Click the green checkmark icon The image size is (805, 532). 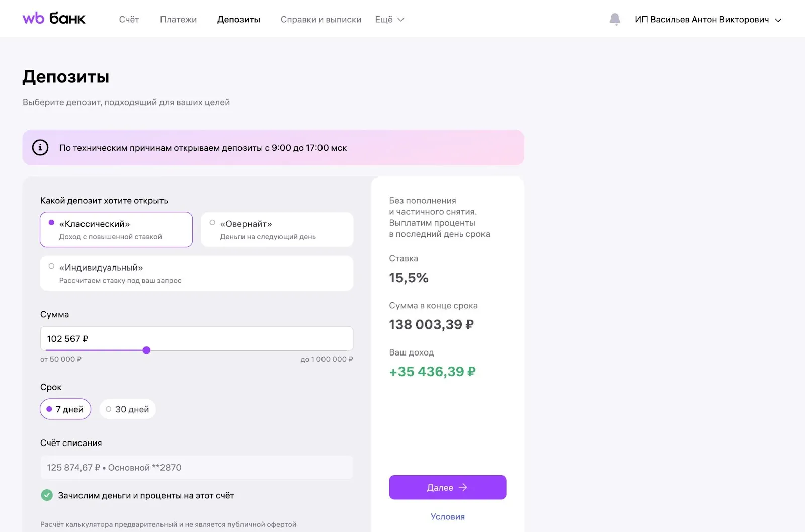click(47, 495)
